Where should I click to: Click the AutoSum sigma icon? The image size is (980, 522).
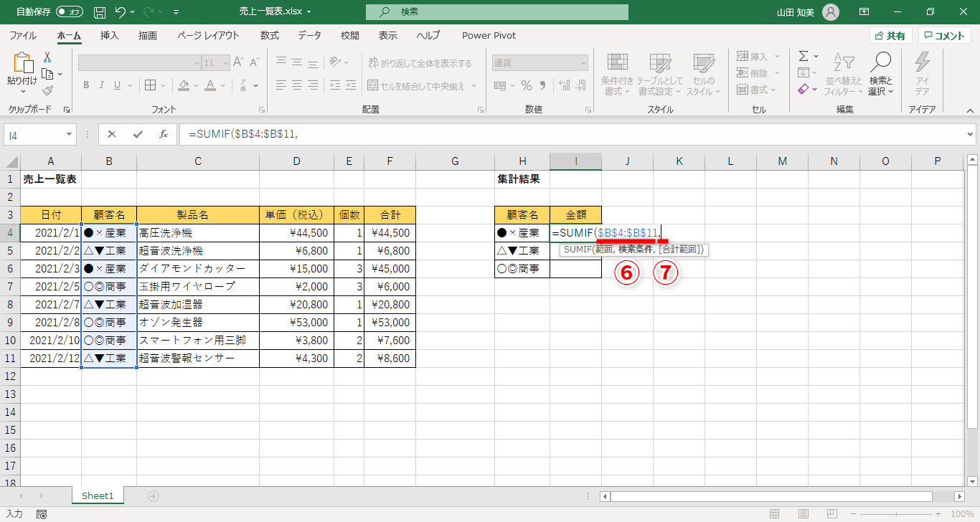(x=804, y=56)
